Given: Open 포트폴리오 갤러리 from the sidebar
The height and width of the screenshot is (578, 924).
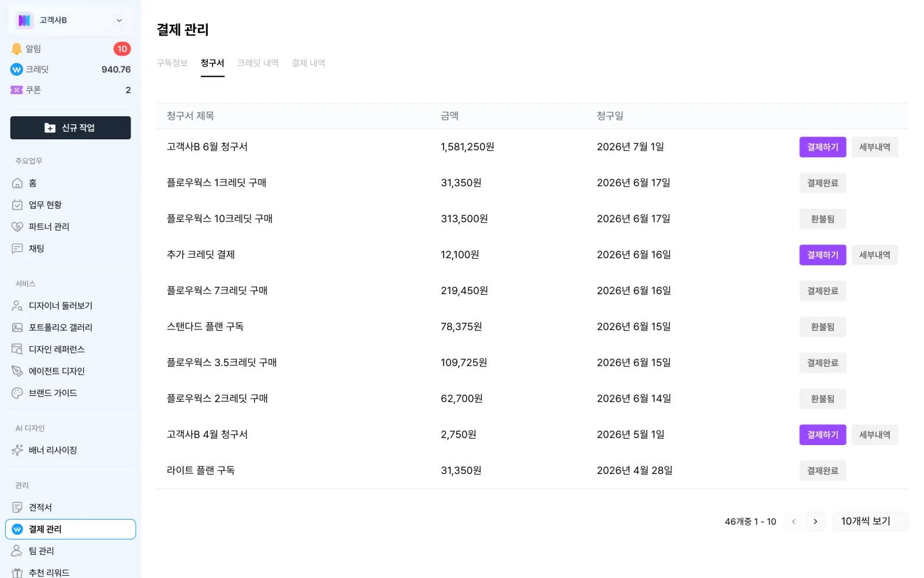Looking at the screenshot, I should pyautogui.click(x=70, y=328).
